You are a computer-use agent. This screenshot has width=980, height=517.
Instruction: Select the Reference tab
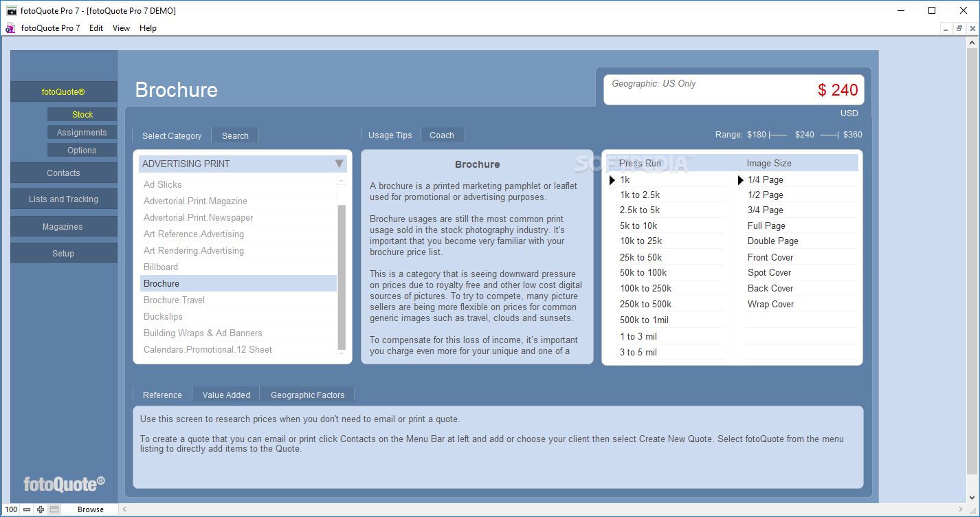(x=162, y=395)
